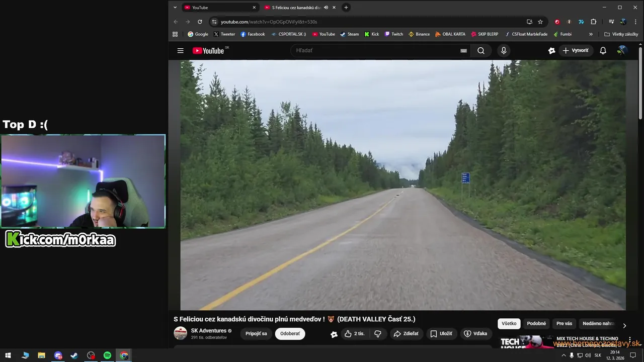Open the Kick bookmark

[x=371, y=34]
